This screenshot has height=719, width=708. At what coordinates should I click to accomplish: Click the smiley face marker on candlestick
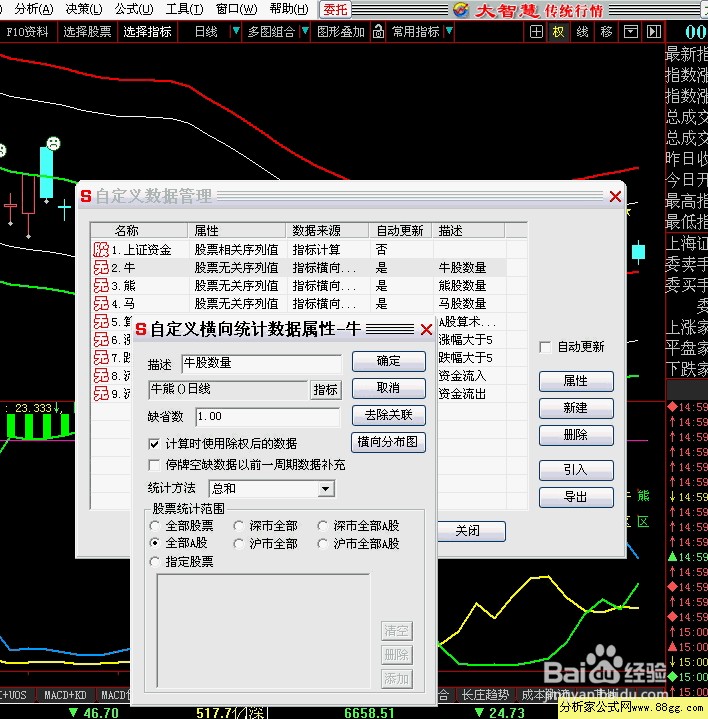(x=54, y=144)
